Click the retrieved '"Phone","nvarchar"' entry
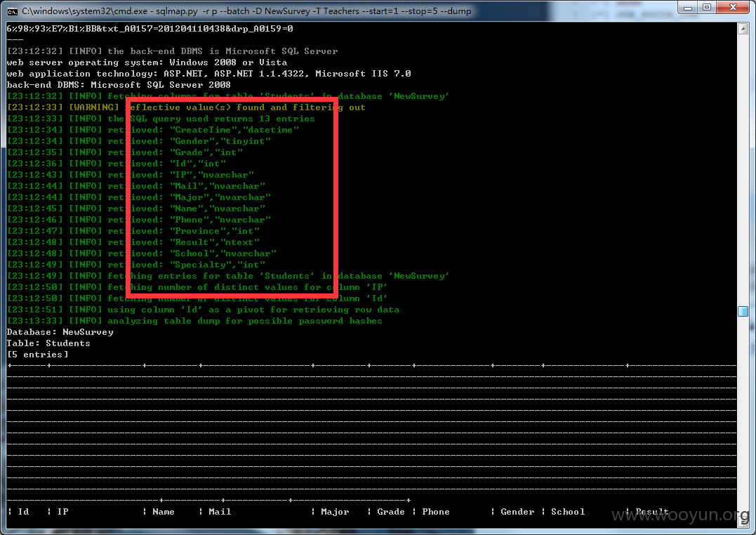This screenshot has width=756, height=535. click(220, 220)
